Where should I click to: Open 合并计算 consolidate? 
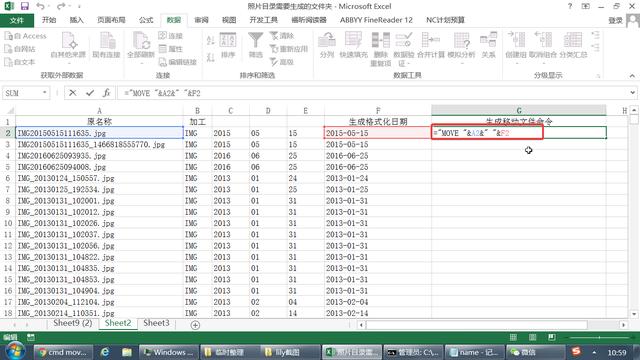tap(431, 45)
